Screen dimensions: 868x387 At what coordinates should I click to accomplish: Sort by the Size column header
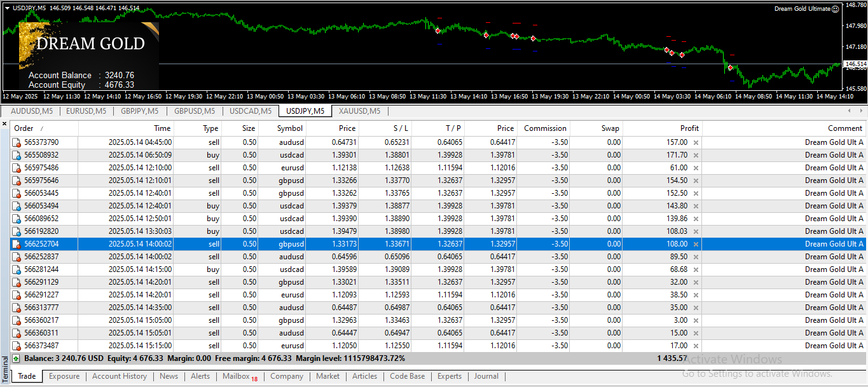coord(240,128)
